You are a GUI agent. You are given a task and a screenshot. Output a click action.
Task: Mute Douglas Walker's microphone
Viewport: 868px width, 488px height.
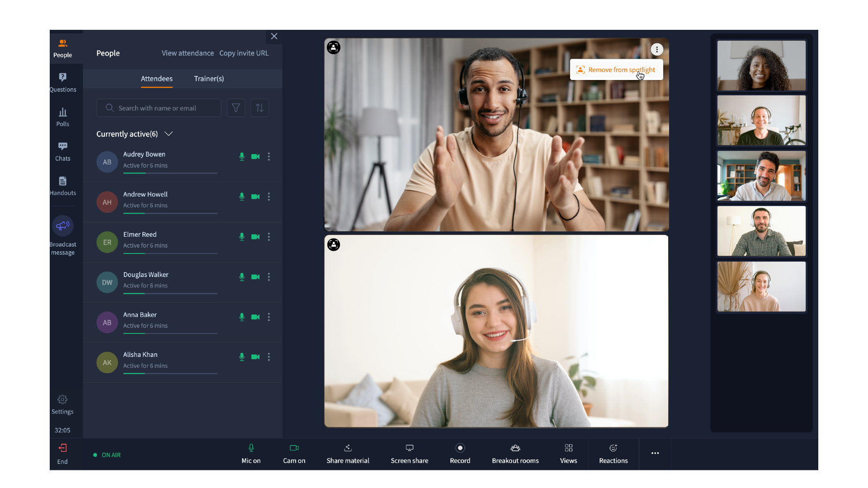coord(242,277)
